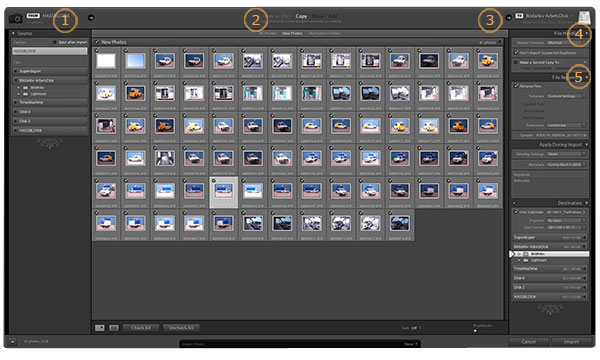Open the Extensions dropdown
Image resolution: width=600 pixels, height=360 pixels.
[x=566, y=125]
